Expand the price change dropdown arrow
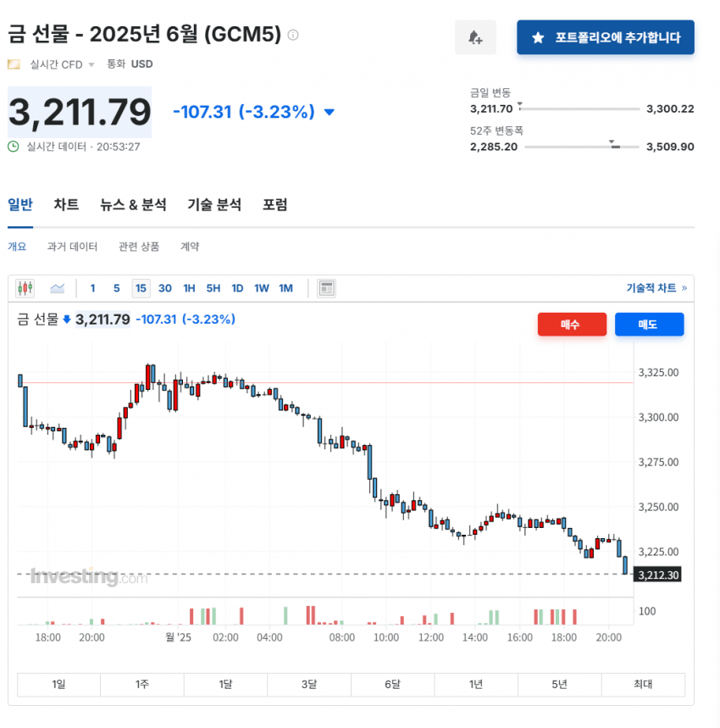The height and width of the screenshot is (728, 720). tap(330, 112)
